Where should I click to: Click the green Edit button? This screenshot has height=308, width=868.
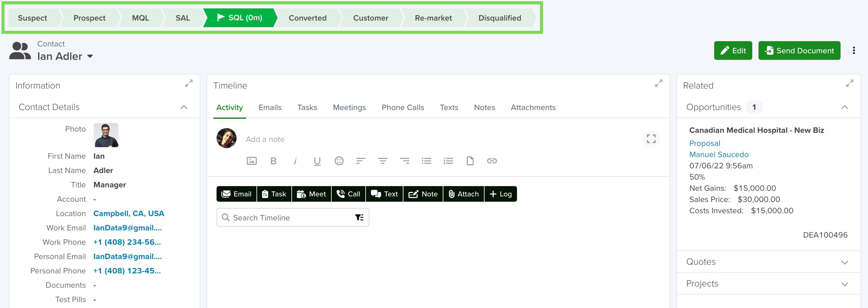click(733, 51)
